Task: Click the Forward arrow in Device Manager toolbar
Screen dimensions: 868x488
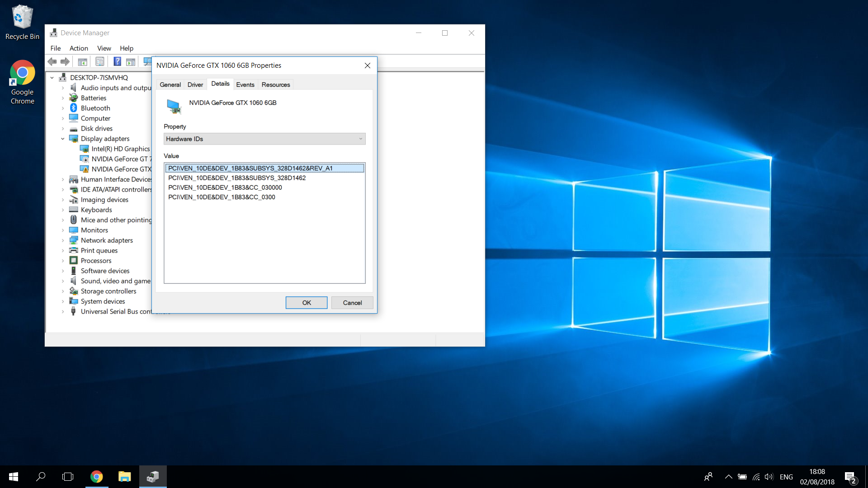Action: click(65, 61)
